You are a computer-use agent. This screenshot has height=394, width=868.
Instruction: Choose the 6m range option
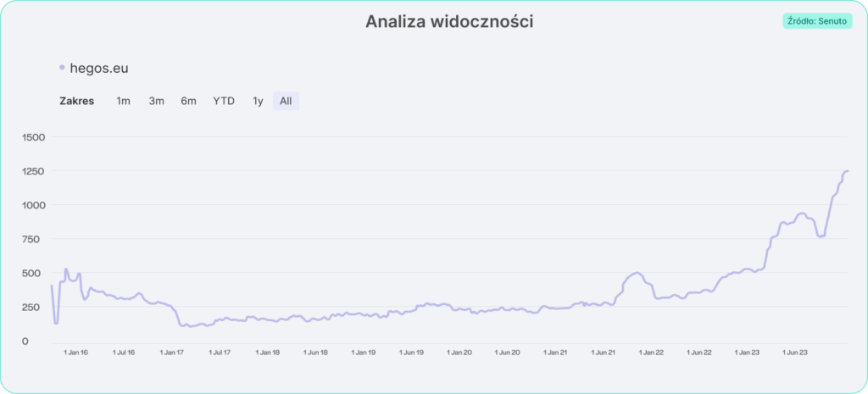pos(188,101)
